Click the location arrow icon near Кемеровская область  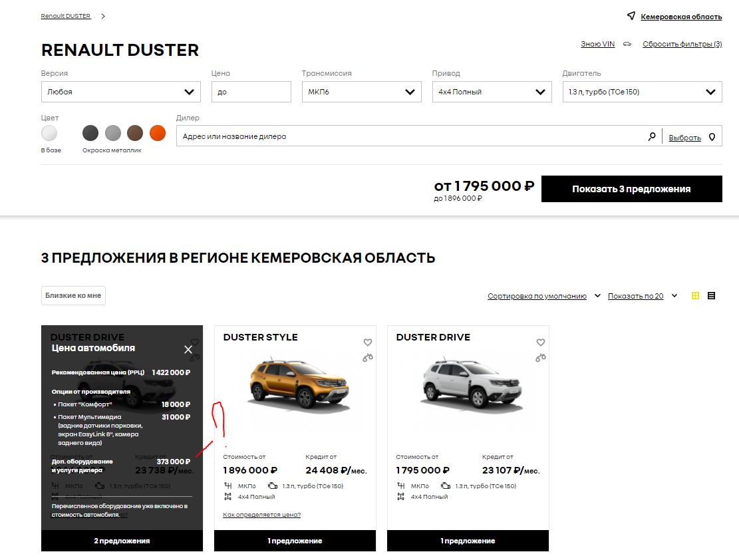point(631,16)
